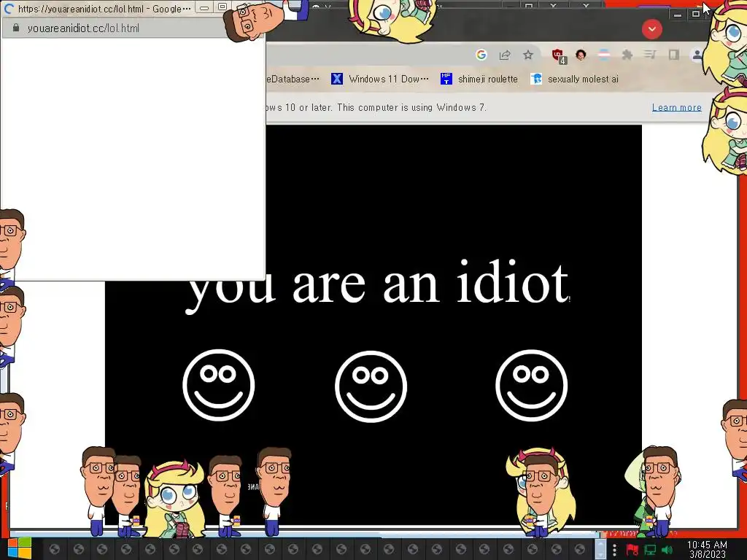Click the Google icon in the address bar
Screen dimensions: 747x560
pyautogui.click(x=481, y=55)
